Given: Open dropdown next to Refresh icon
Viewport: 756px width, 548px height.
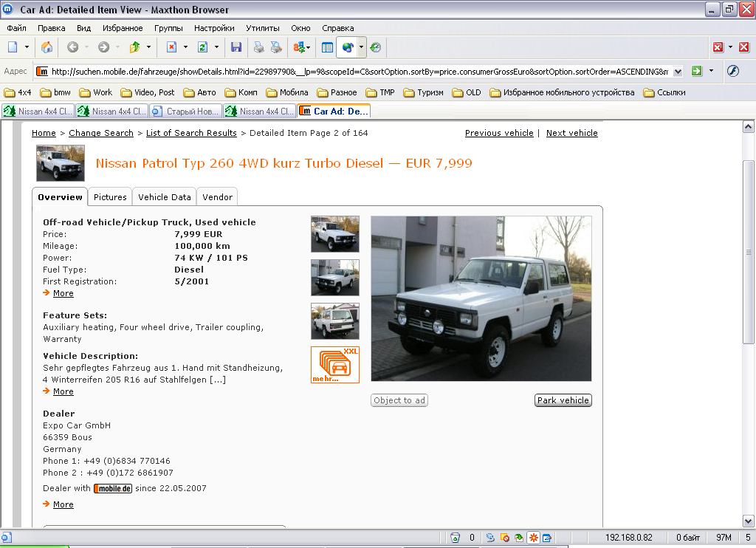Looking at the screenshot, I should (216, 47).
